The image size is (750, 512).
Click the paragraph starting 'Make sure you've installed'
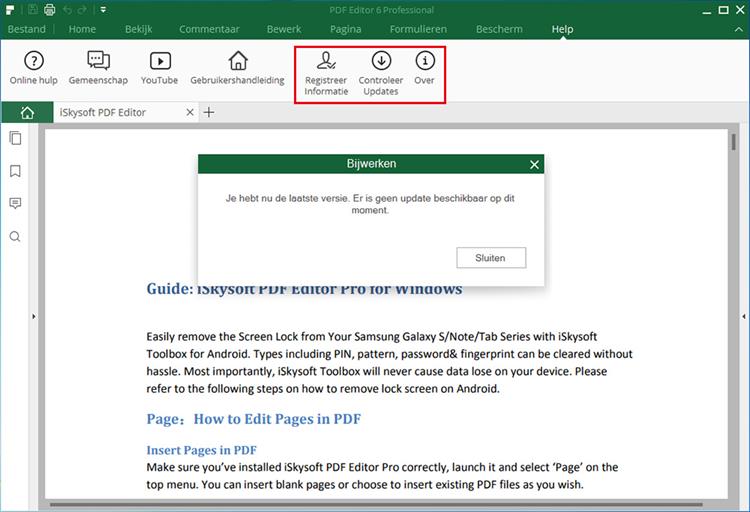point(382,476)
